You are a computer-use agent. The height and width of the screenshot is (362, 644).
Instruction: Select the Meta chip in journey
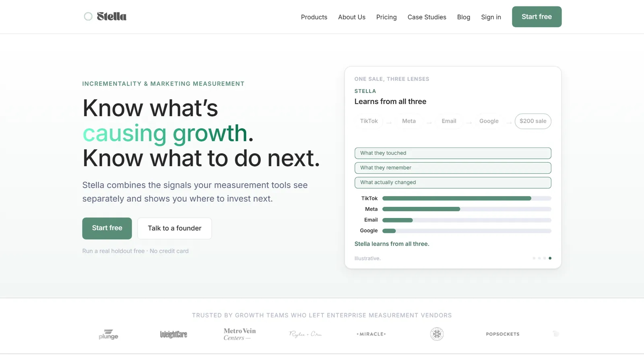pos(409,121)
